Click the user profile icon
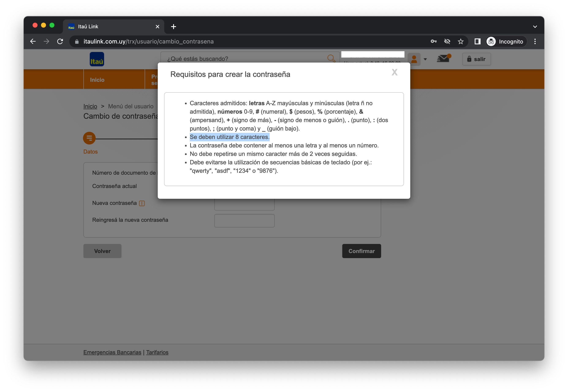 [x=414, y=59]
